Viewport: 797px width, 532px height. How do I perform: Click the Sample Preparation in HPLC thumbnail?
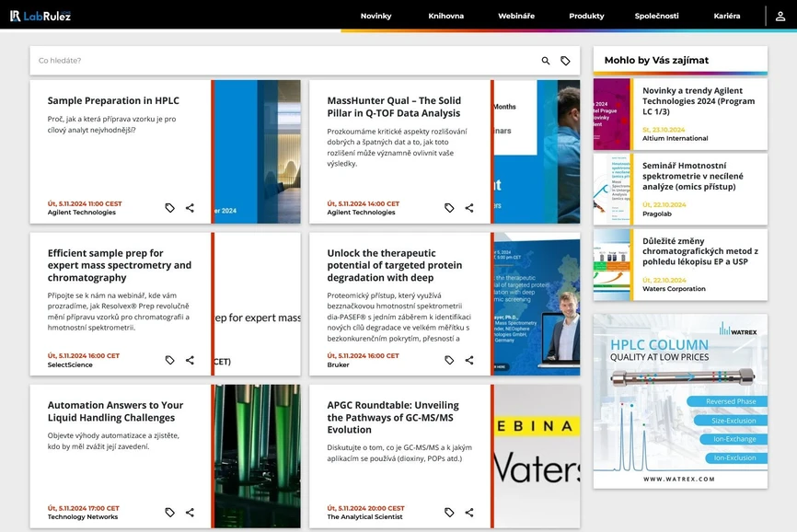(x=257, y=152)
